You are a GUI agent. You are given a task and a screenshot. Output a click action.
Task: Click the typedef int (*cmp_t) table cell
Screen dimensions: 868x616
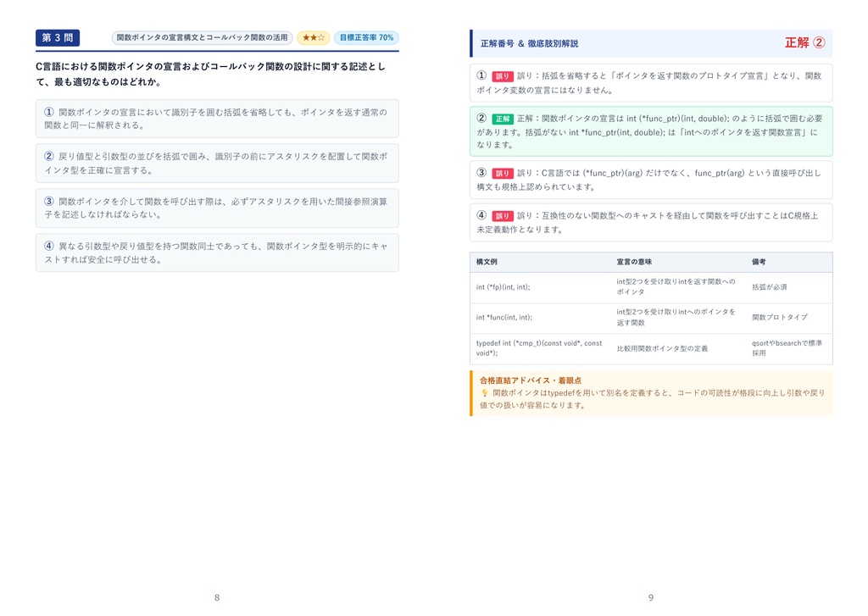pos(539,348)
